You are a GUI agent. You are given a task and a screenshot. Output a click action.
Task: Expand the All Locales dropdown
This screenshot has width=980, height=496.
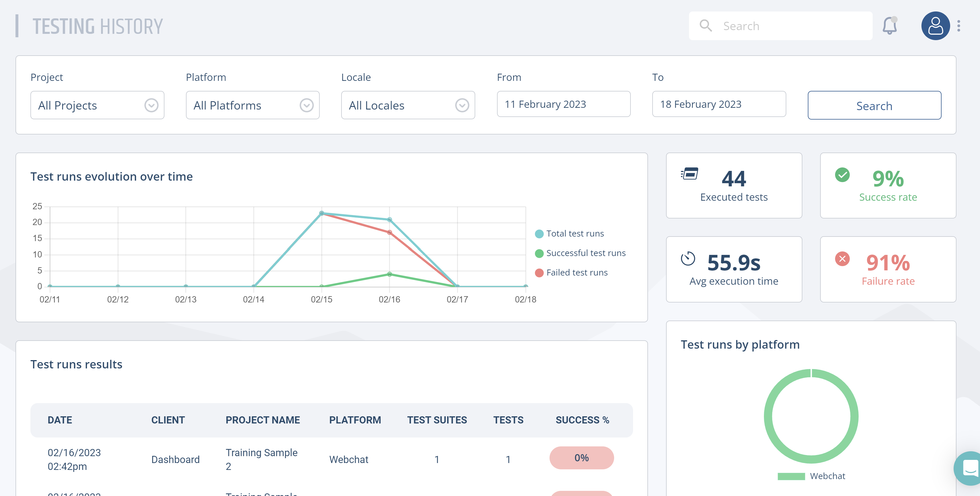coord(407,105)
